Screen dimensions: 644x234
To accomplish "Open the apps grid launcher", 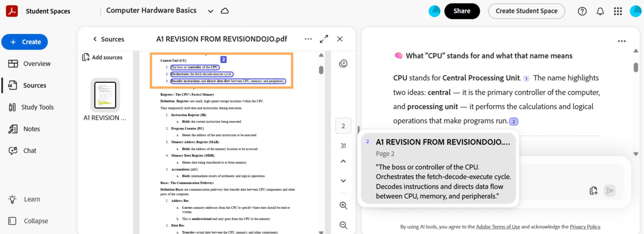I will 618,11.
